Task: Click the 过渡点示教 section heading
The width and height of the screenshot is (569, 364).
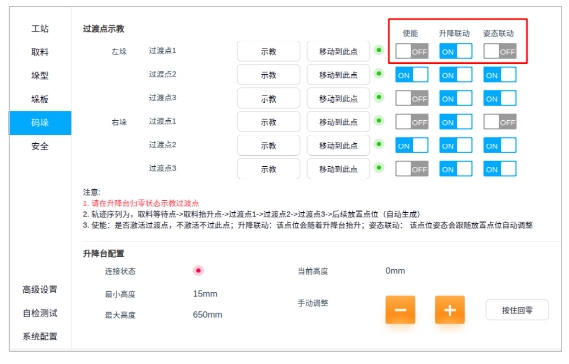Action: pyautogui.click(x=104, y=29)
